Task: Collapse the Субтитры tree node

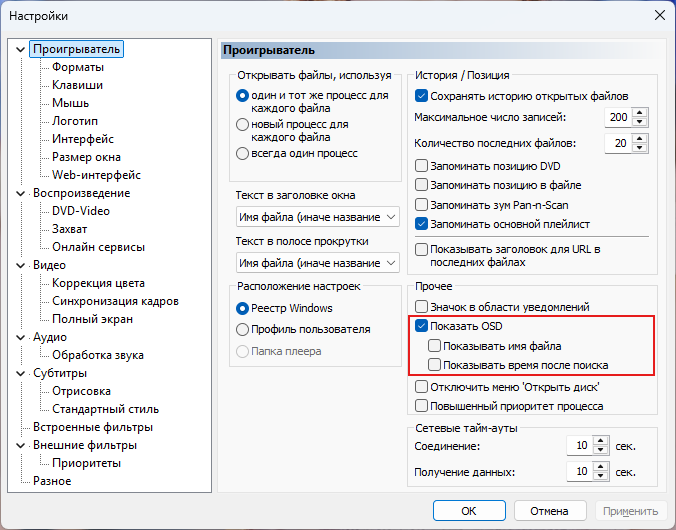Action: (x=20, y=373)
